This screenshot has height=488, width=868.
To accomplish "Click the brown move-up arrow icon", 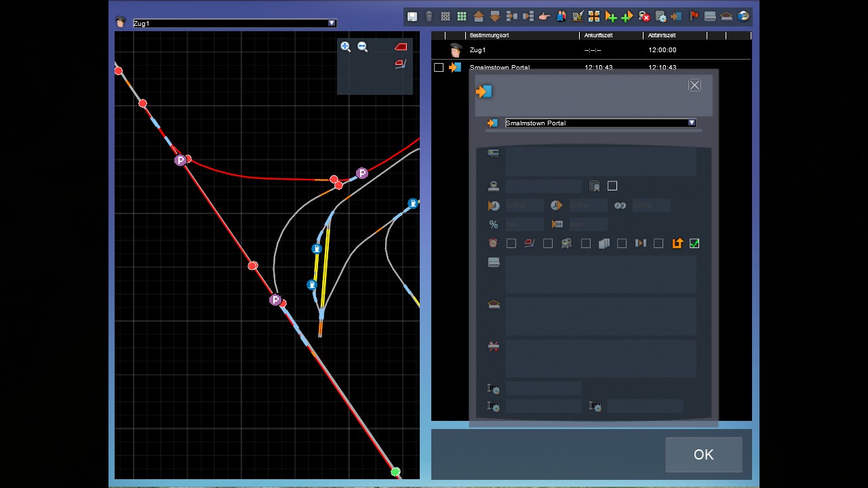I will [479, 16].
